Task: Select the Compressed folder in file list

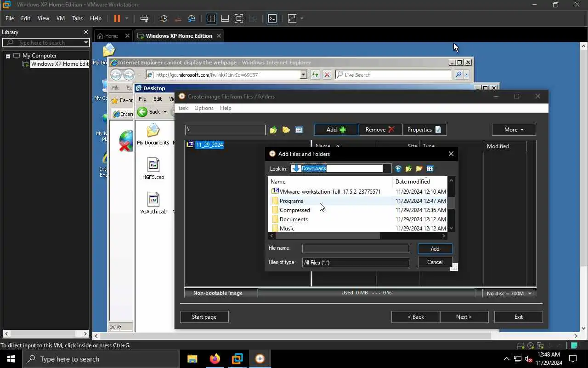Action: point(294,210)
